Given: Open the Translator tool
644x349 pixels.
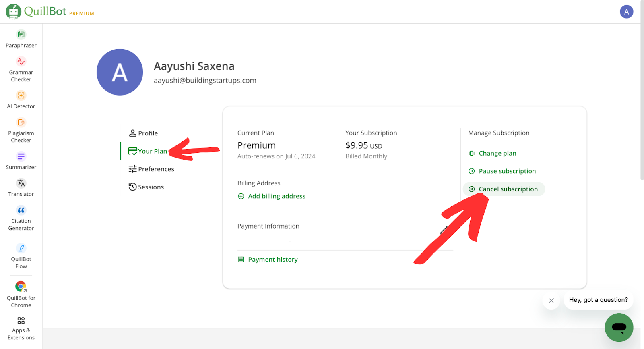Looking at the screenshot, I should click(x=21, y=188).
